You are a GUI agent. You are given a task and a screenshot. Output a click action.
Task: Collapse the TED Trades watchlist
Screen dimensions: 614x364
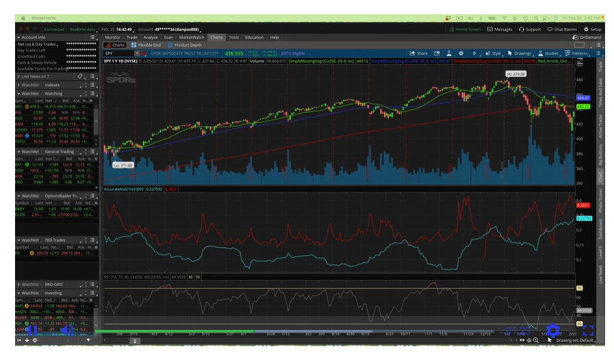click(x=18, y=240)
